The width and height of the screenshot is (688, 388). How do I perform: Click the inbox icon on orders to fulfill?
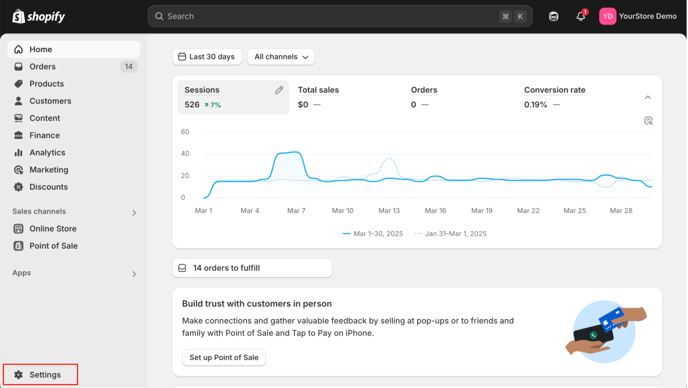pyautogui.click(x=182, y=268)
